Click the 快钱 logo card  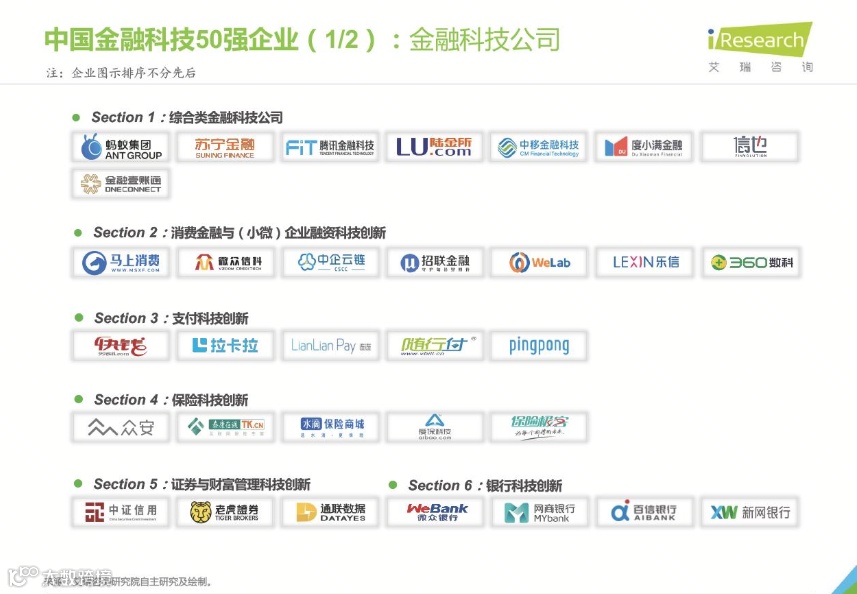click(121, 345)
